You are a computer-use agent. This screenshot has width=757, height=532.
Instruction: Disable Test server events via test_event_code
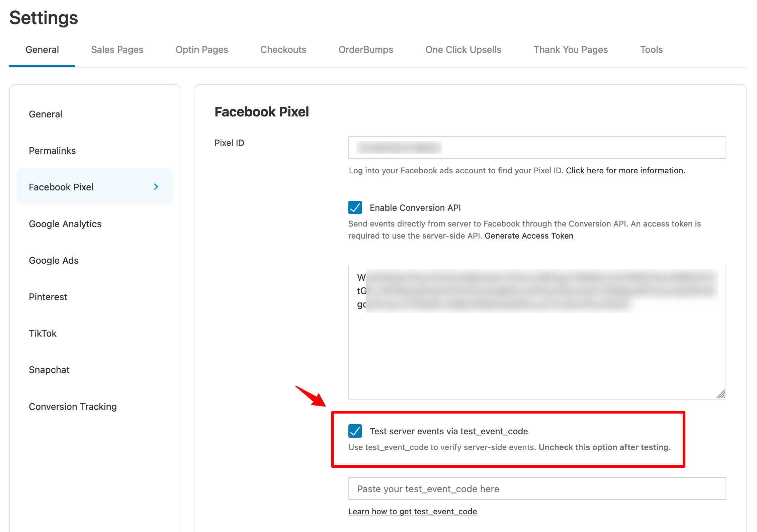tap(355, 431)
